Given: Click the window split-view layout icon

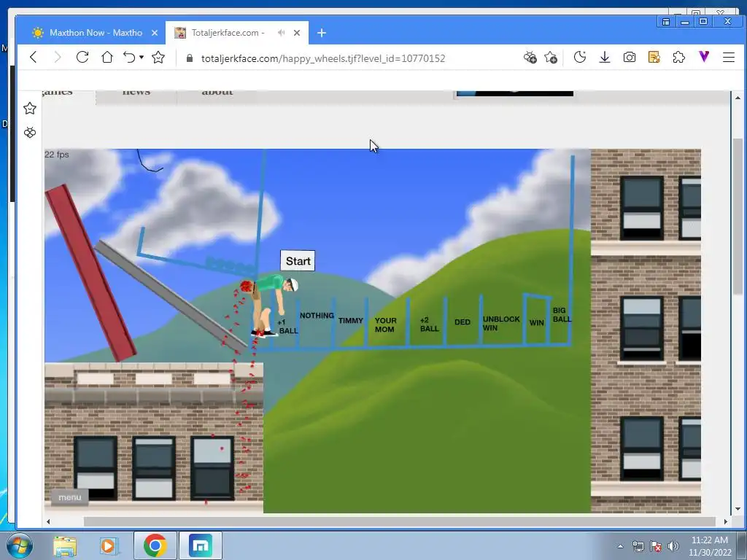Looking at the screenshot, I should pyautogui.click(x=666, y=21).
